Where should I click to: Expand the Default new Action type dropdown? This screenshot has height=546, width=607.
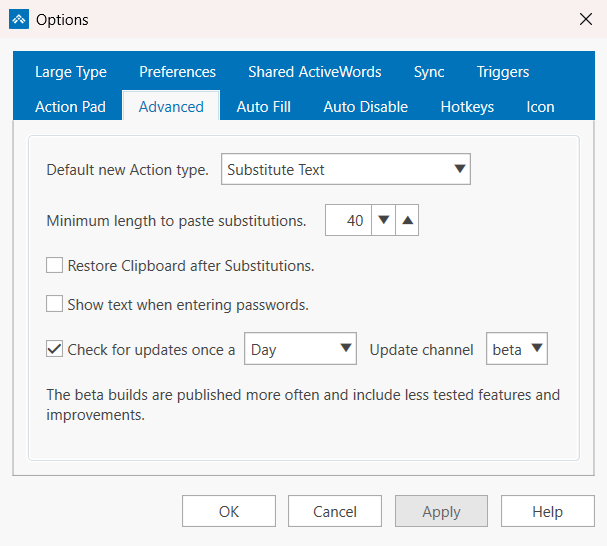(346, 169)
